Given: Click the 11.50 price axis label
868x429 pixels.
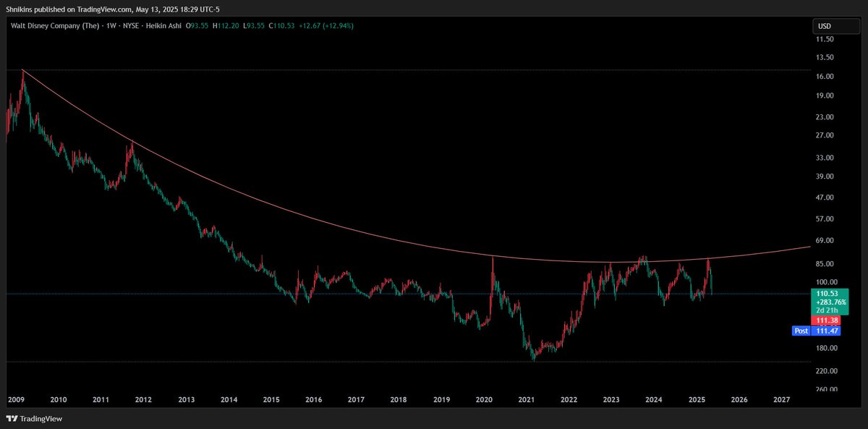Looking at the screenshot, I should tap(825, 39).
